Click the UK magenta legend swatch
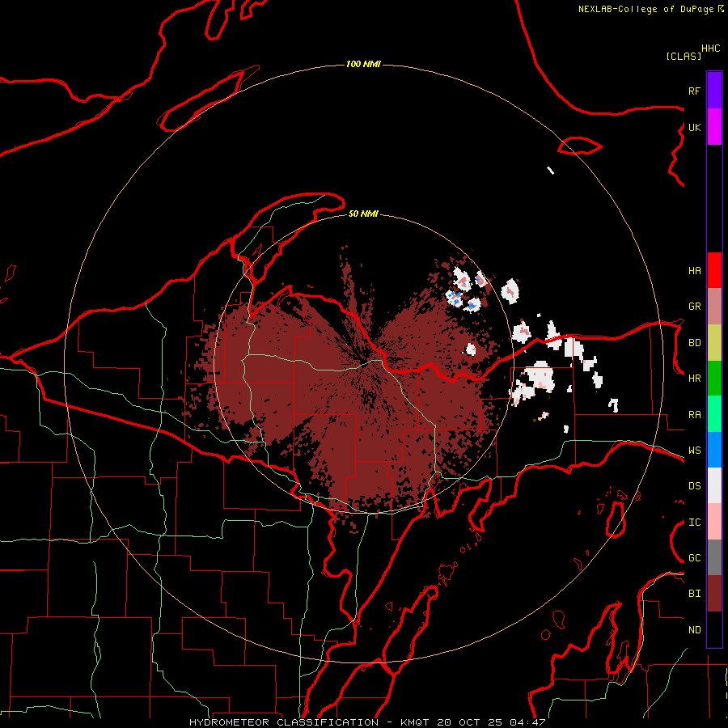The height and width of the screenshot is (728, 728). pyautogui.click(x=714, y=127)
